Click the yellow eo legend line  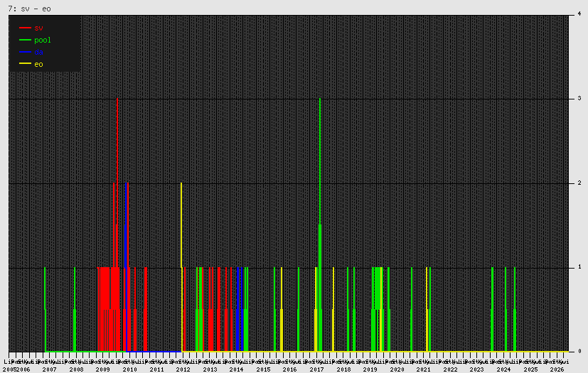coord(25,64)
